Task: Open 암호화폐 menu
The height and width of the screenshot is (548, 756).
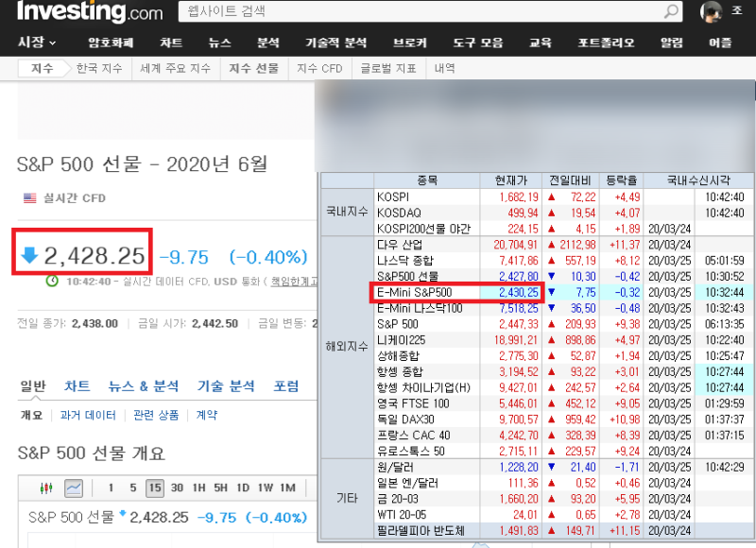Action: 111,43
